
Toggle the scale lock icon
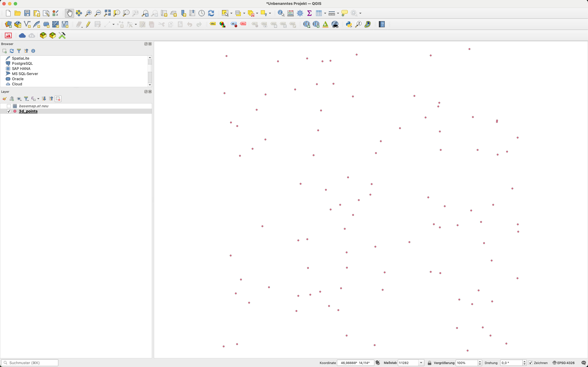click(x=430, y=363)
